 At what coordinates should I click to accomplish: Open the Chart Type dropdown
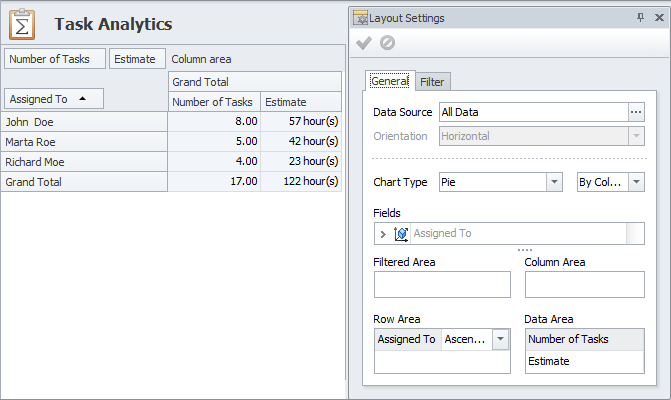coord(554,182)
